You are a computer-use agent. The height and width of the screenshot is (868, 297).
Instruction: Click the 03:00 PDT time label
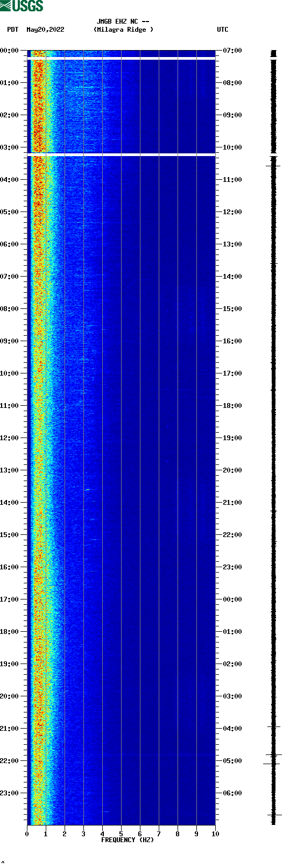(x=10, y=147)
